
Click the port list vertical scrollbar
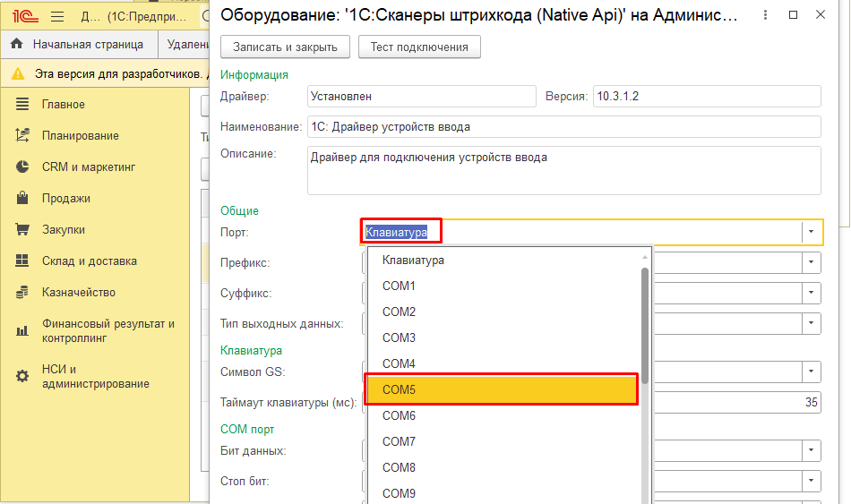click(644, 322)
